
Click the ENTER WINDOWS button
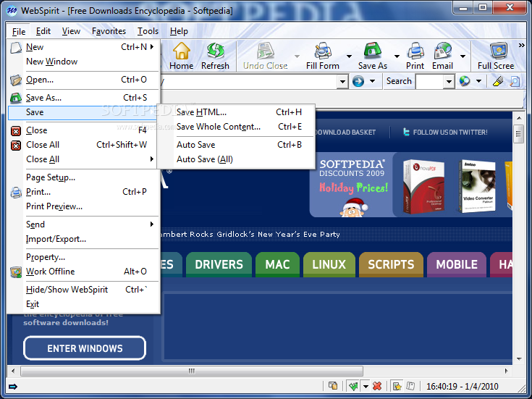pyautogui.click(x=85, y=348)
